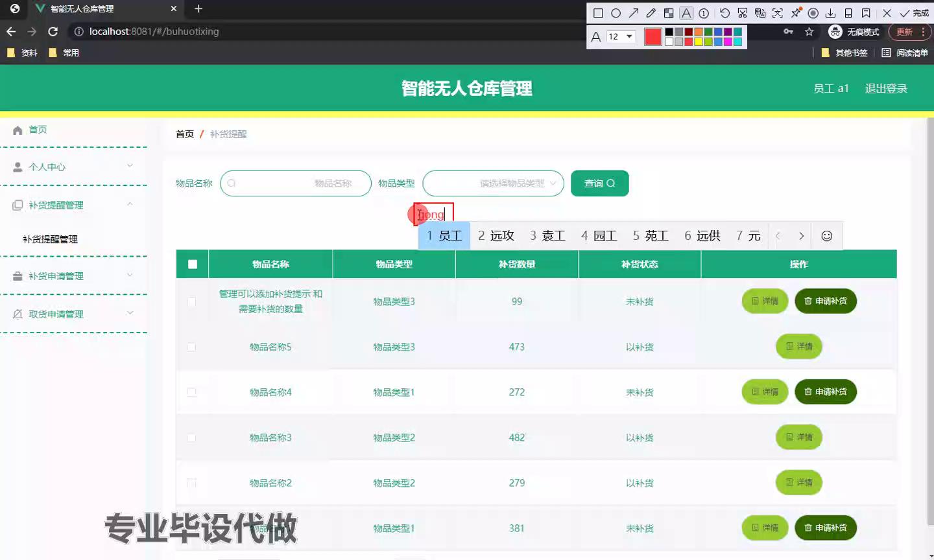This screenshot has height=560, width=934.
Task: Undo the last annotation
Action: [724, 13]
